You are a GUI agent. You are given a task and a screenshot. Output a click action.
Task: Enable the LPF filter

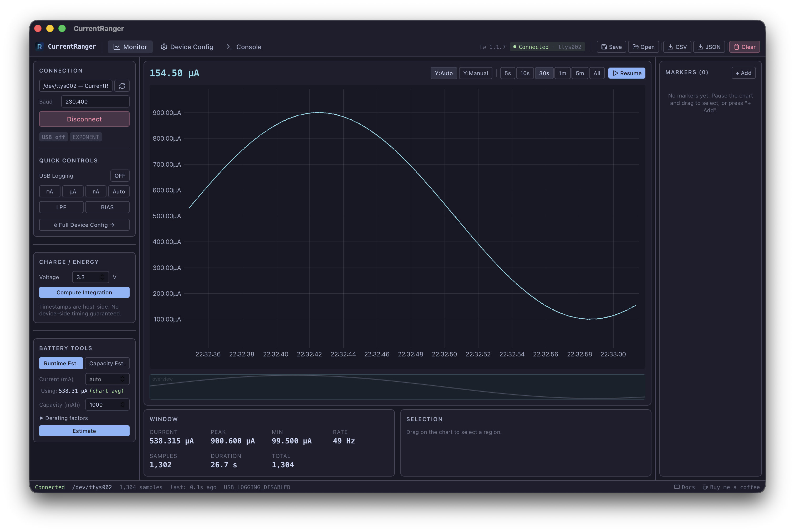click(x=61, y=207)
